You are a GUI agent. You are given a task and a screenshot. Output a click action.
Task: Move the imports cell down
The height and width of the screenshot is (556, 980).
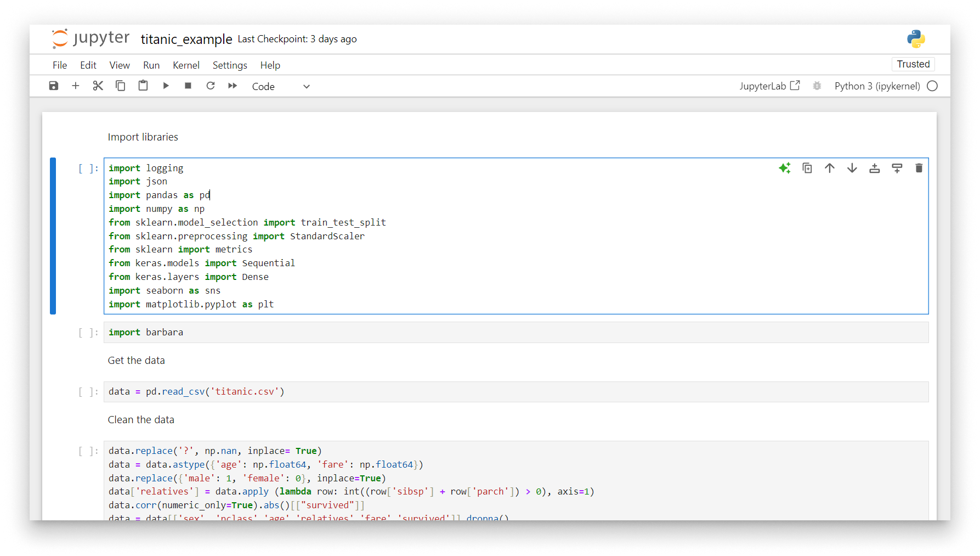coord(852,168)
